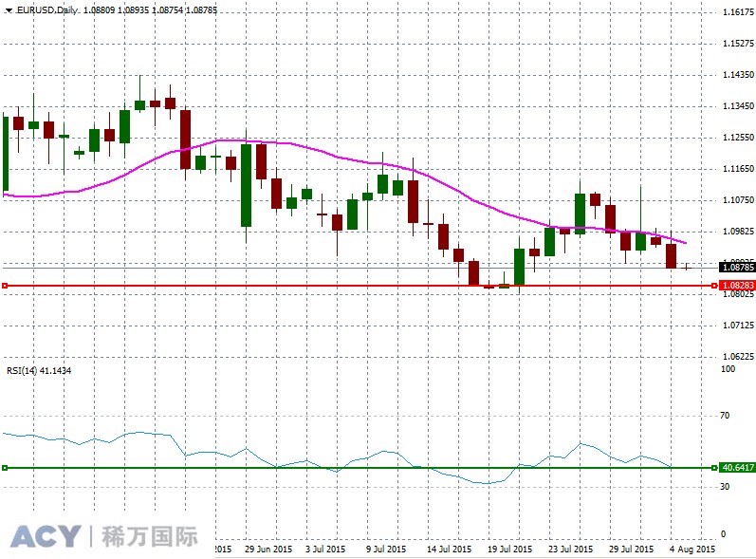Click the 1.06225 price axis label
Screen dimensions: 756x559
click(x=738, y=357)
